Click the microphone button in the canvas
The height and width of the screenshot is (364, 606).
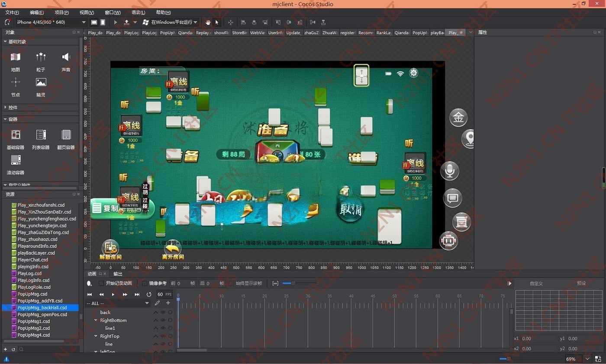pyautogui.click(x=450, y=171)
